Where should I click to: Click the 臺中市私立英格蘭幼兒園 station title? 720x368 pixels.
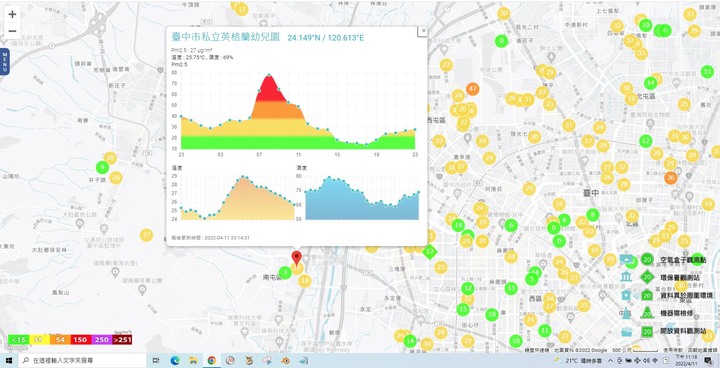(225, 37)
